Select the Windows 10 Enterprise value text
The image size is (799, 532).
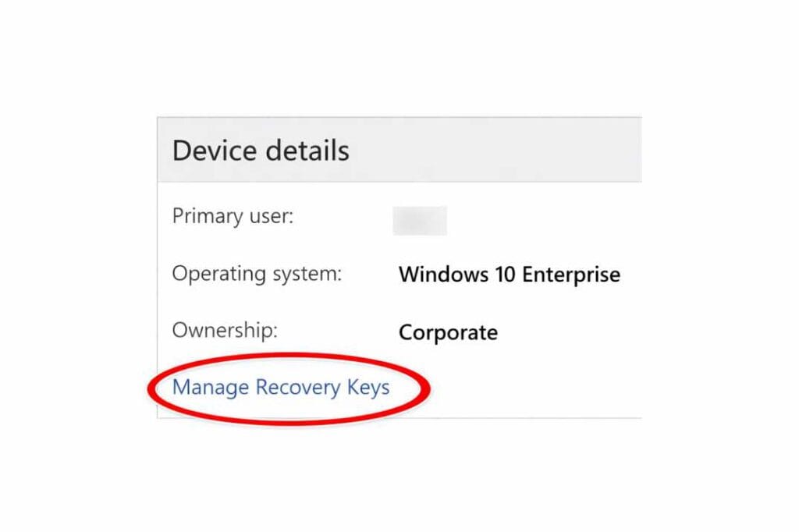pos(510,275)
